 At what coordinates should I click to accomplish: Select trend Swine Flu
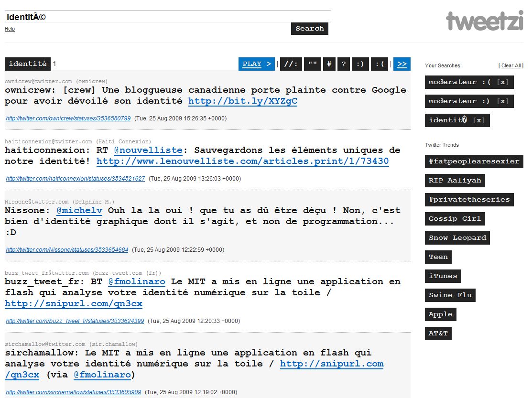click(450, 295)
